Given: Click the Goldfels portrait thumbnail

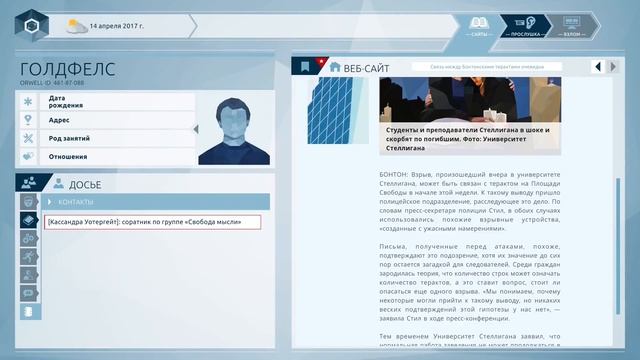Looking at the screenshot, I should (x=234, y=129).
